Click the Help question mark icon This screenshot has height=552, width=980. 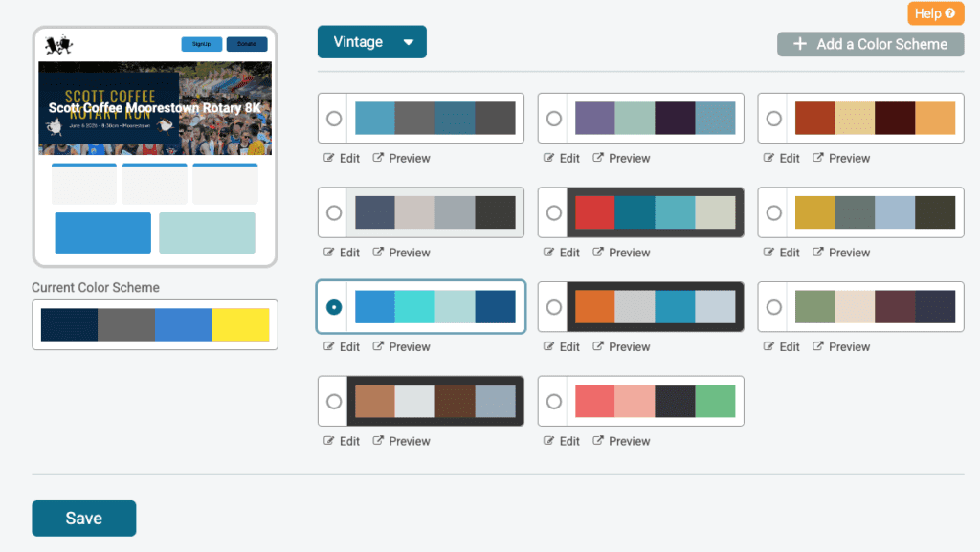(949, 13)
